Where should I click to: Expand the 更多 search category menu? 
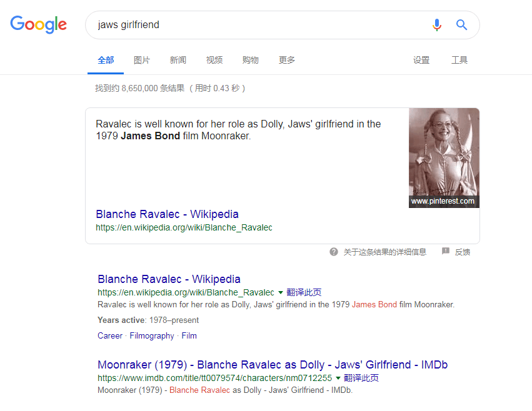point(287,60)
